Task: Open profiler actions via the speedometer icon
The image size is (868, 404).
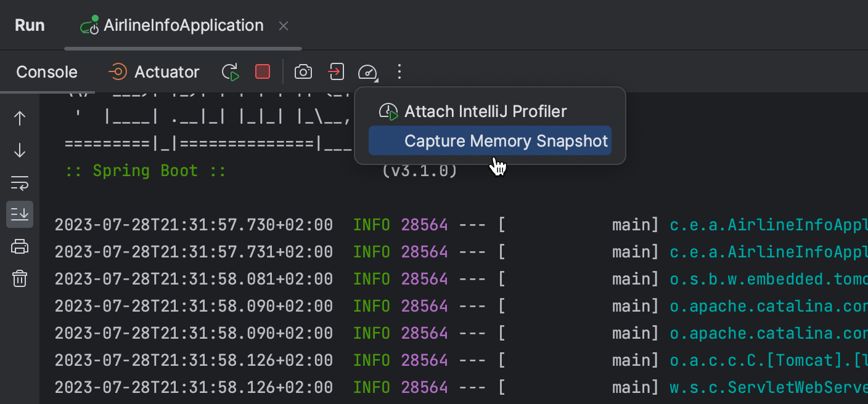Action: tap(367, 72)
